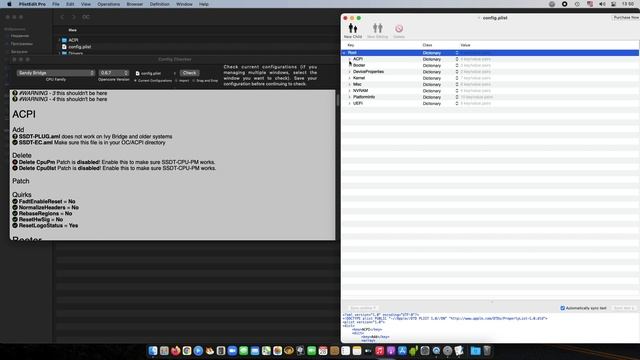The width and height of the screenshot is (640, 360).
Task: Select the Current Configurations radio option
Action: click(135, 81)
